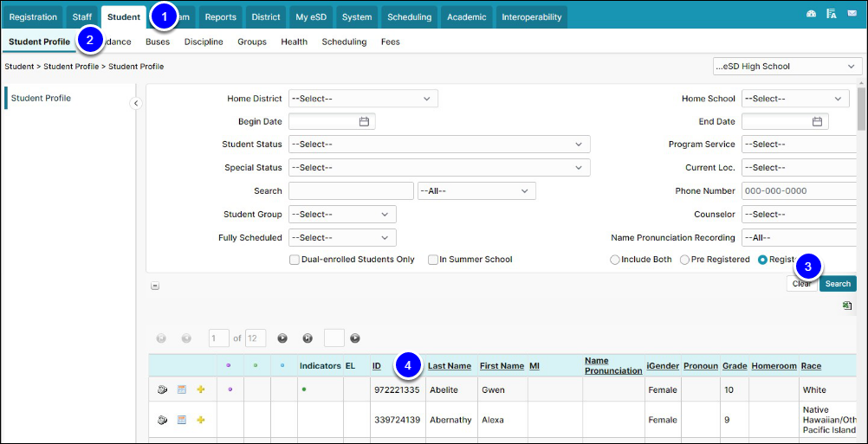Select the Pre Registered radio button
The image size is (868, 444).
684,260
